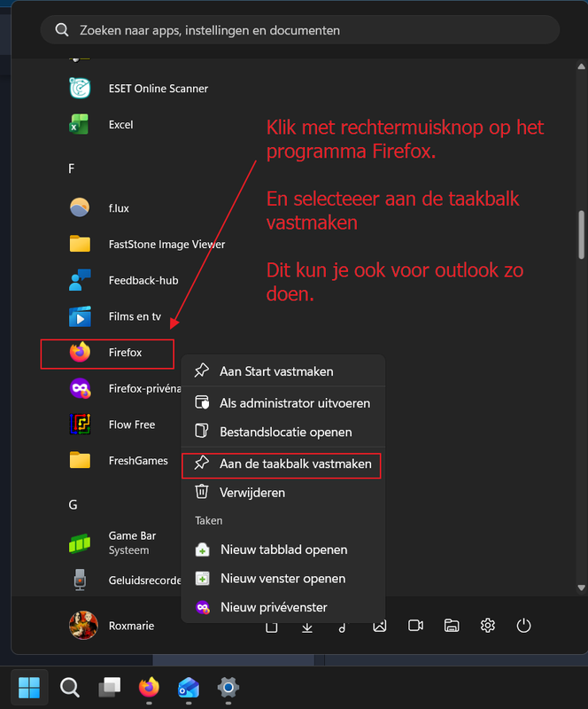Choose Nieuw tabblad openen task

[x=282, y=549]
